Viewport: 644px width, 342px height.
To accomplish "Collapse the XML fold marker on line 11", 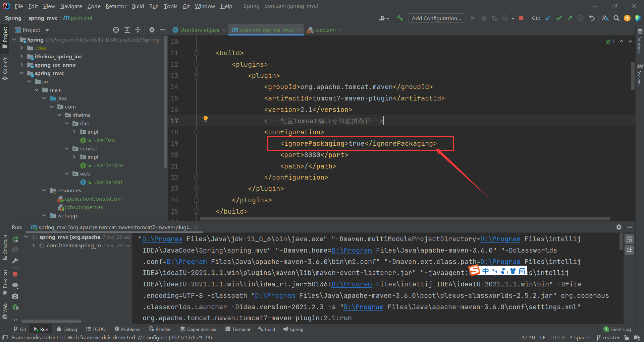I will [x=197, y=53].
